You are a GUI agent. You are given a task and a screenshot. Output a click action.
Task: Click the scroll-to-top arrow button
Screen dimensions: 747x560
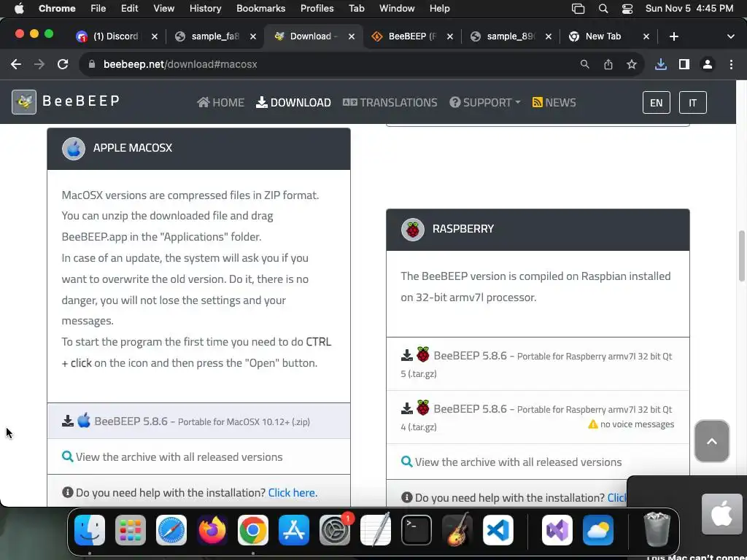point(712,441)
